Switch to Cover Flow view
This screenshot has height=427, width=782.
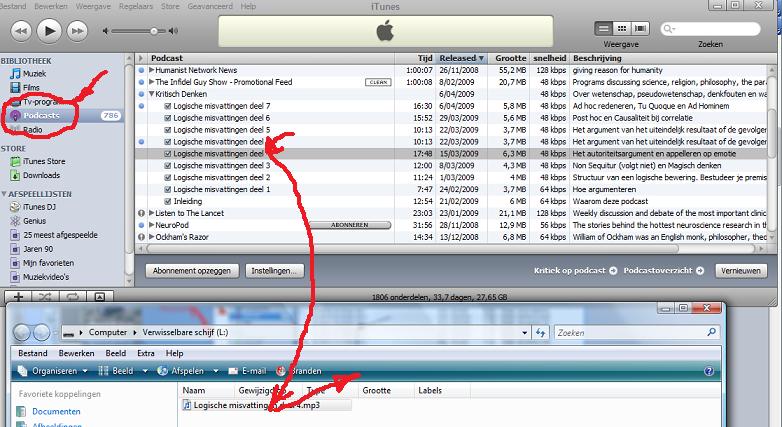click(640, 28)
